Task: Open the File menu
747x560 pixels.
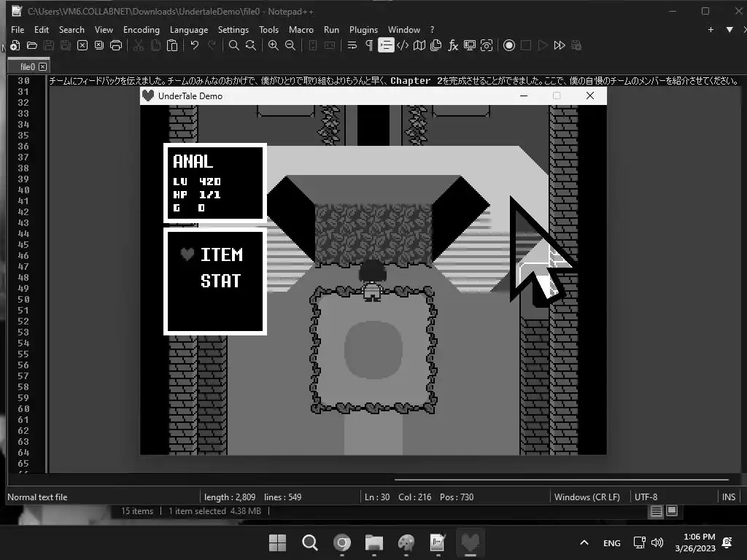Action: pos(18,29)
